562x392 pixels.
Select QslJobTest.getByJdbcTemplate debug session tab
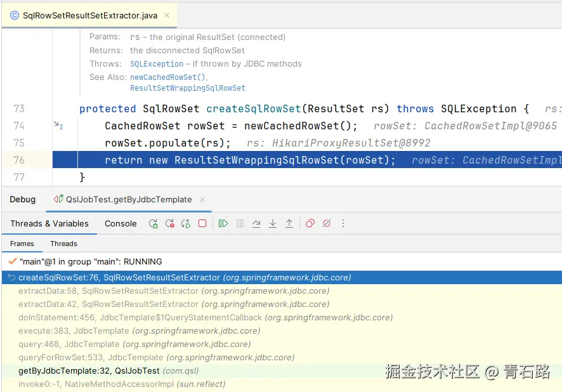click(129, 199)
